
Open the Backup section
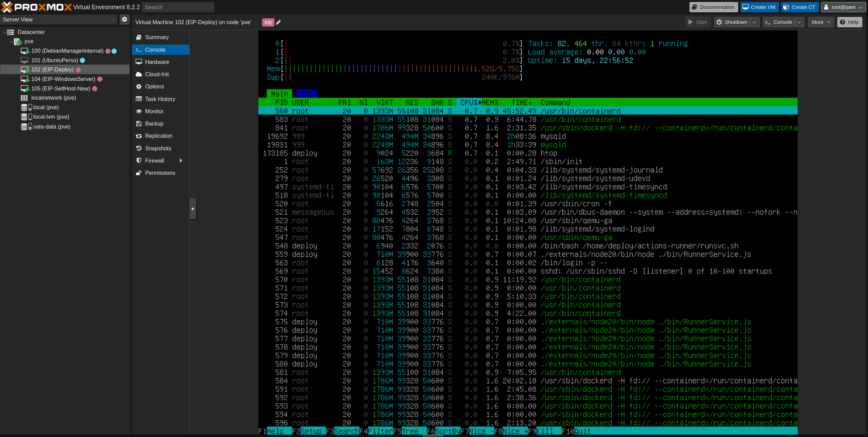tap(160, 123)
